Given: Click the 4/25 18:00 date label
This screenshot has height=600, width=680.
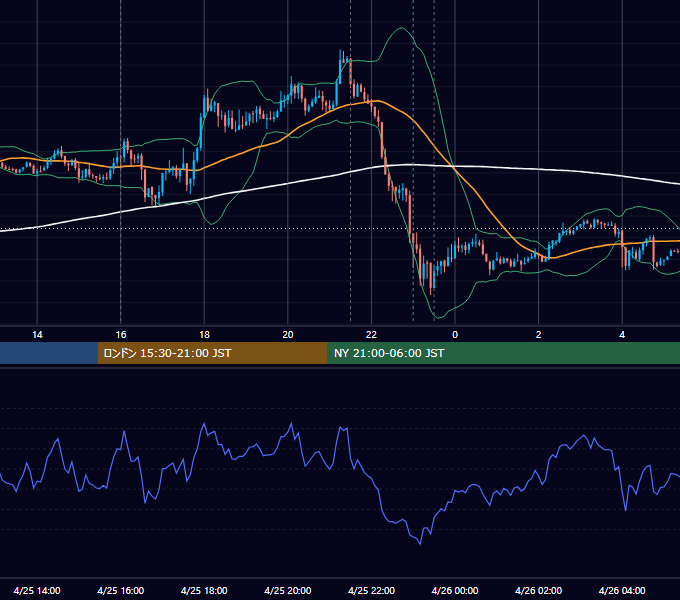Looking at the screenshot, I should 204,590.
